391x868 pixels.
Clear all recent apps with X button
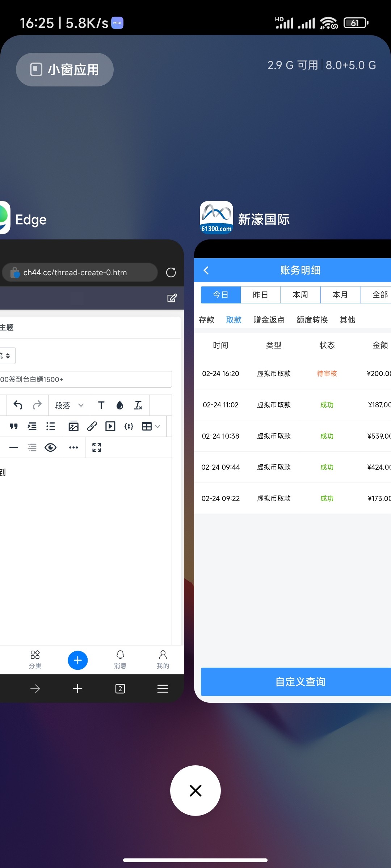[x=195, y=791]
